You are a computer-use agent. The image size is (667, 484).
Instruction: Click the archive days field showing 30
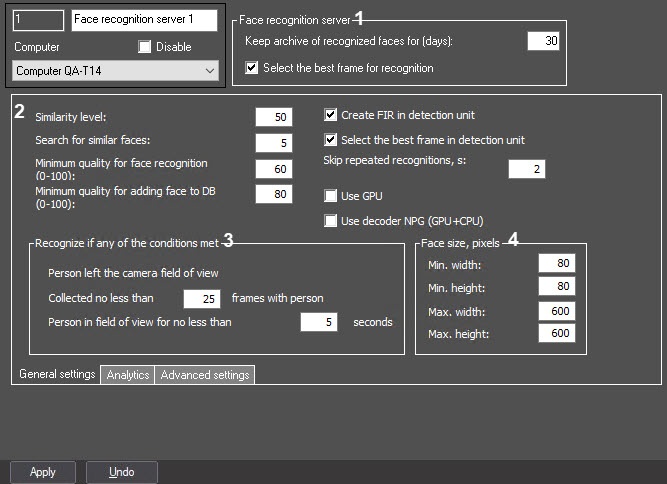543,41
